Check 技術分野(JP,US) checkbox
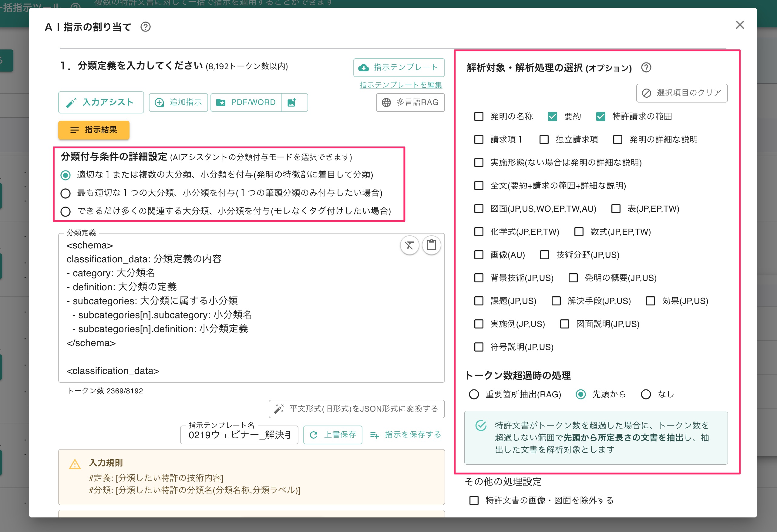 click(545, 255)
